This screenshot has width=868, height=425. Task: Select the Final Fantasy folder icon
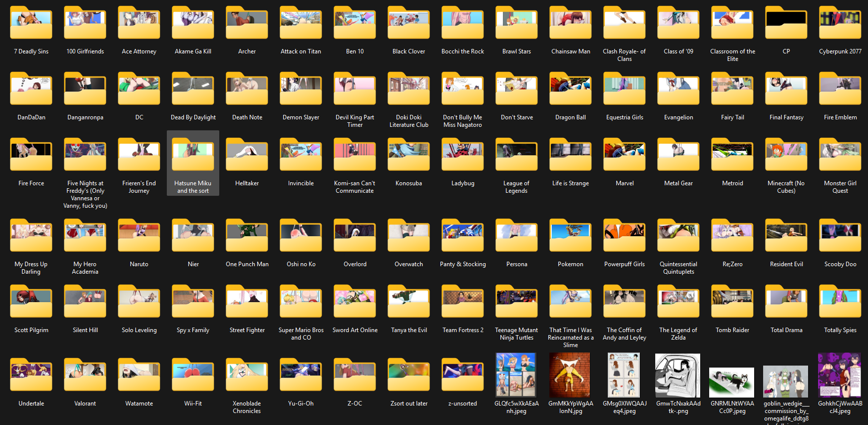click(x=786, y=89)
